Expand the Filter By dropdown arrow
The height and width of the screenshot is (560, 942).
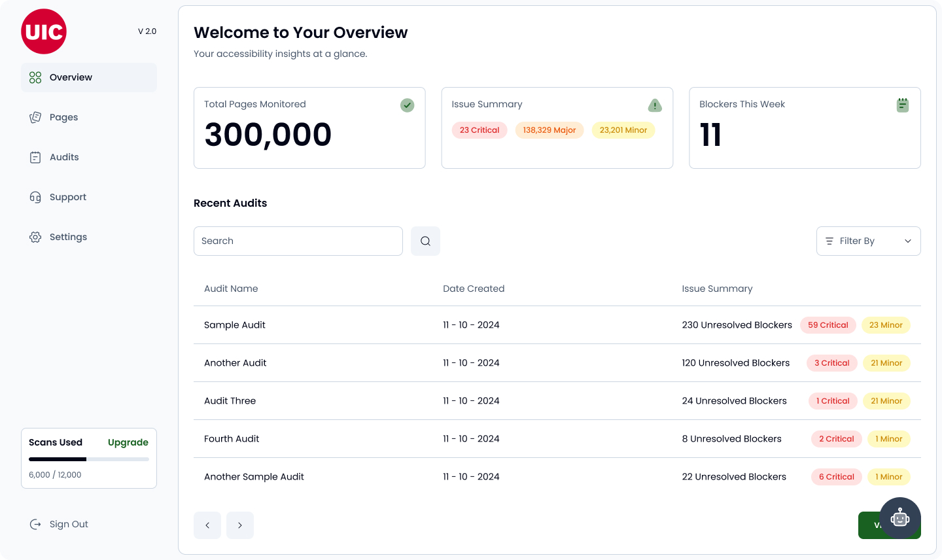908,241
